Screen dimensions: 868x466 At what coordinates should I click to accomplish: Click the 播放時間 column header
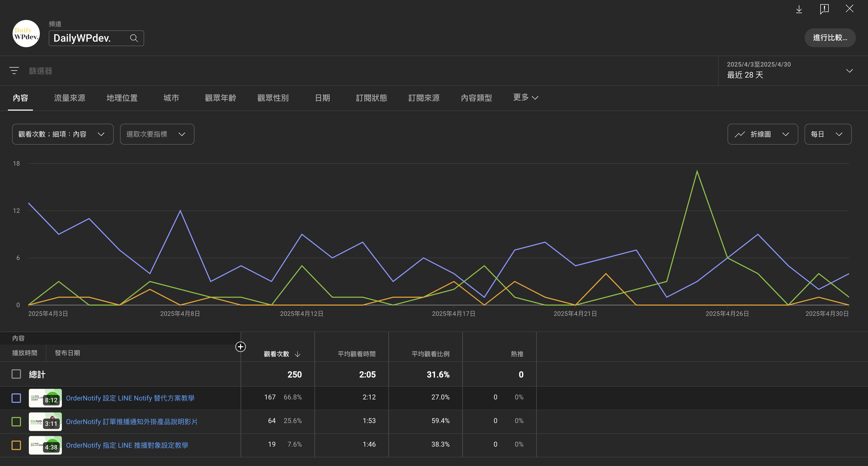point(25,353)
